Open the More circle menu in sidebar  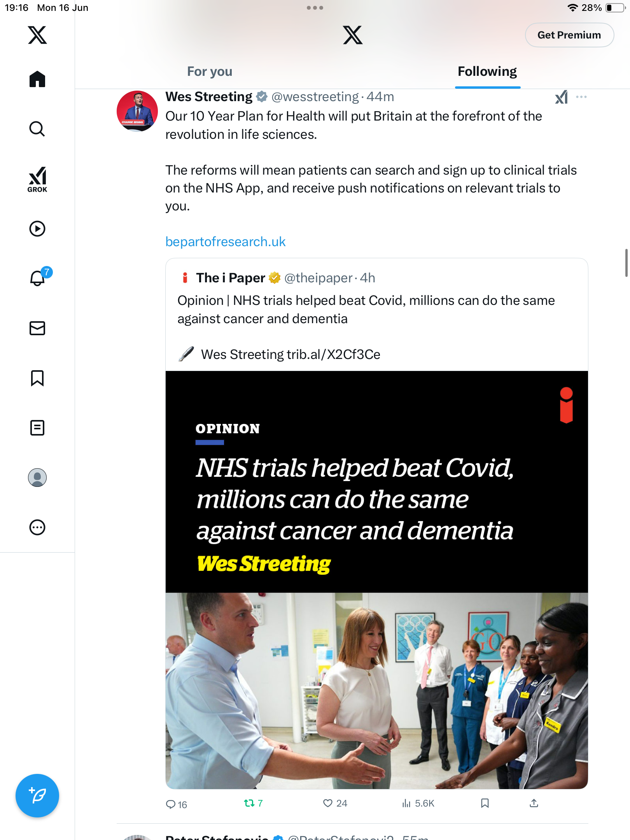coord(37,527)
